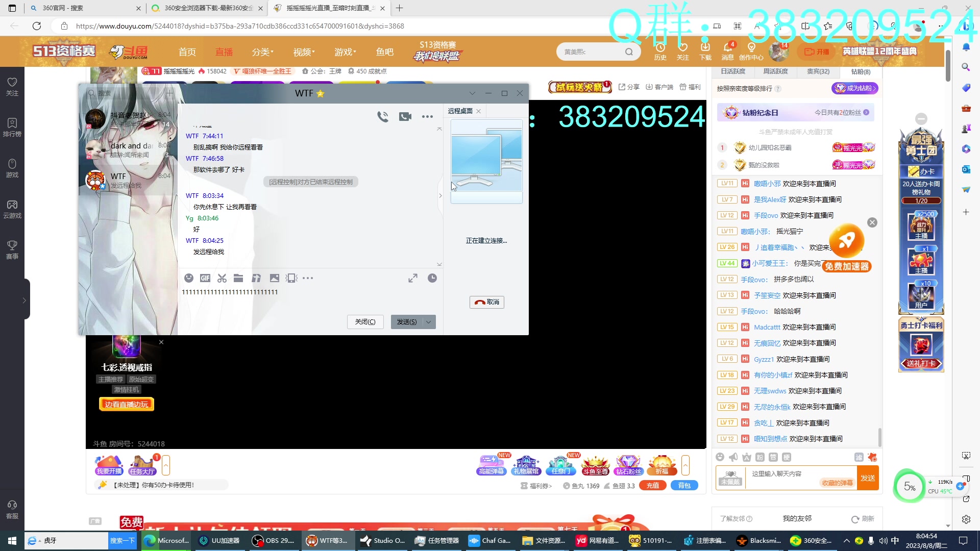
Task: Click the 充值 recharge button
Action: (653, 486)
